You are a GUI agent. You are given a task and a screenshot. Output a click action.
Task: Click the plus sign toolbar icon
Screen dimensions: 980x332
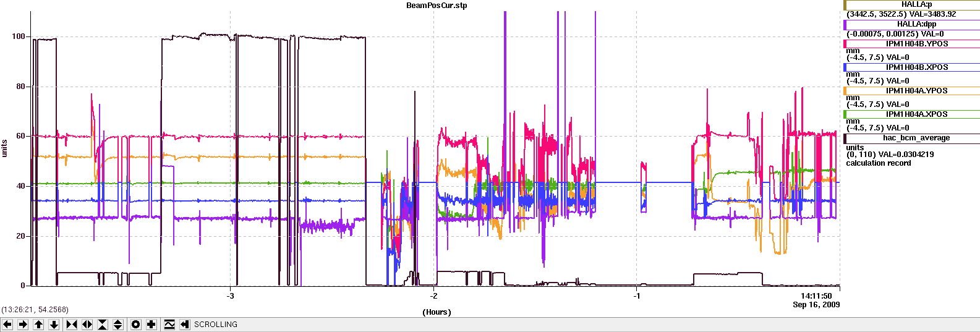pyautogui.click(x=151, y=324)
